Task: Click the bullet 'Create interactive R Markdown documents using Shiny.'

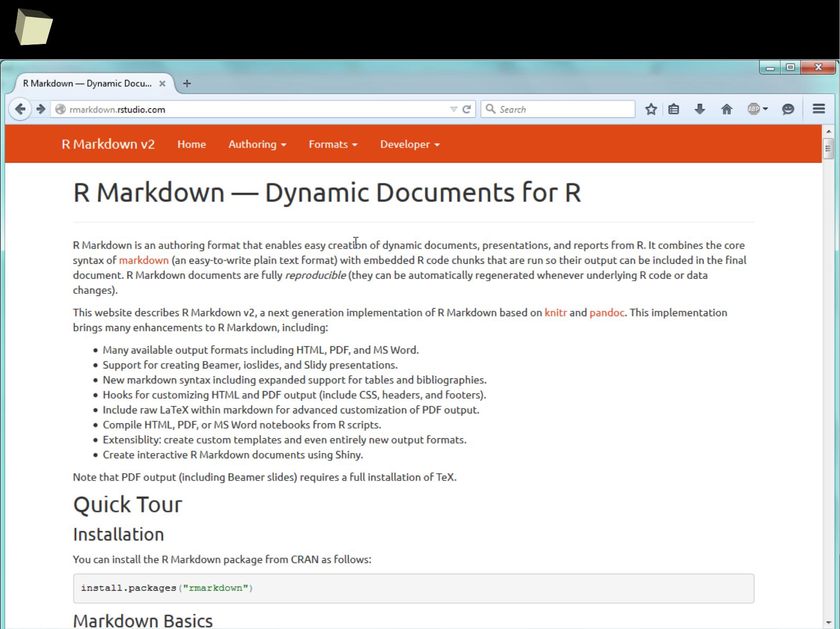Action: tap(233, 455)
